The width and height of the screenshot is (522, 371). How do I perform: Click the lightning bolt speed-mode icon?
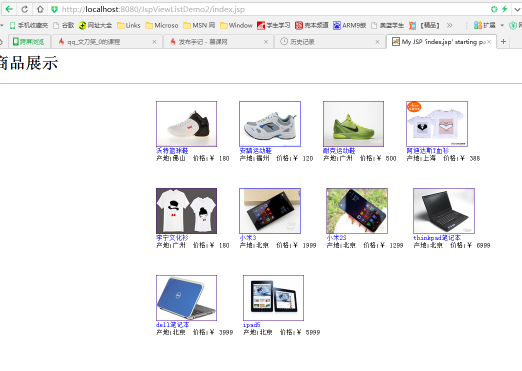(x=505, y=9)
